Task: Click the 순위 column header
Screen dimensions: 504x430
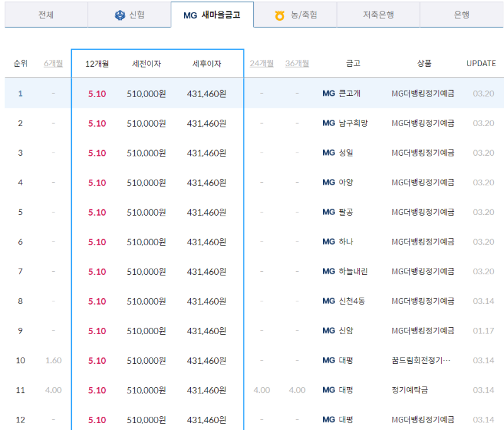Action: pos(20,63)
